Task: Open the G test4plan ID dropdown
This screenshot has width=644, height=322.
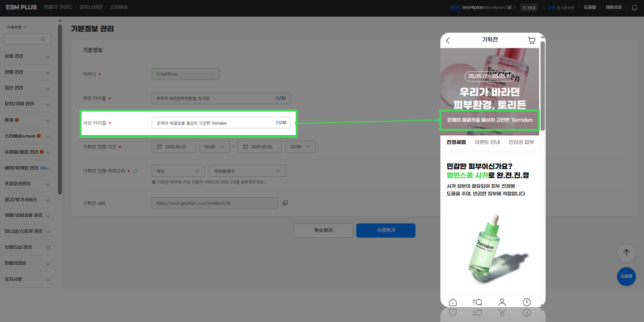Action: [x=185, y=74]
